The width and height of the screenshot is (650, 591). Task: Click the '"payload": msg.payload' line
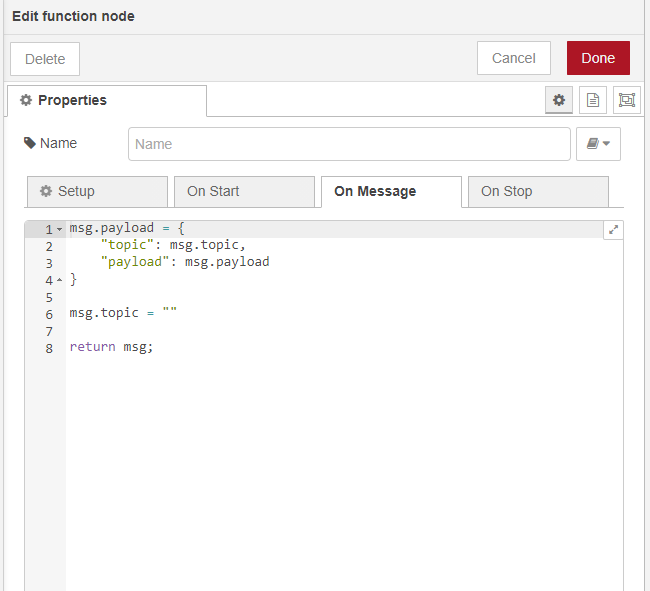click(x=185, y=262)
